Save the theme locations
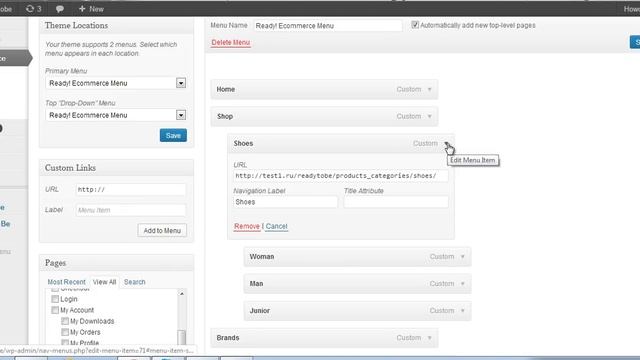 pyautogui.click(x=173, y=136)
